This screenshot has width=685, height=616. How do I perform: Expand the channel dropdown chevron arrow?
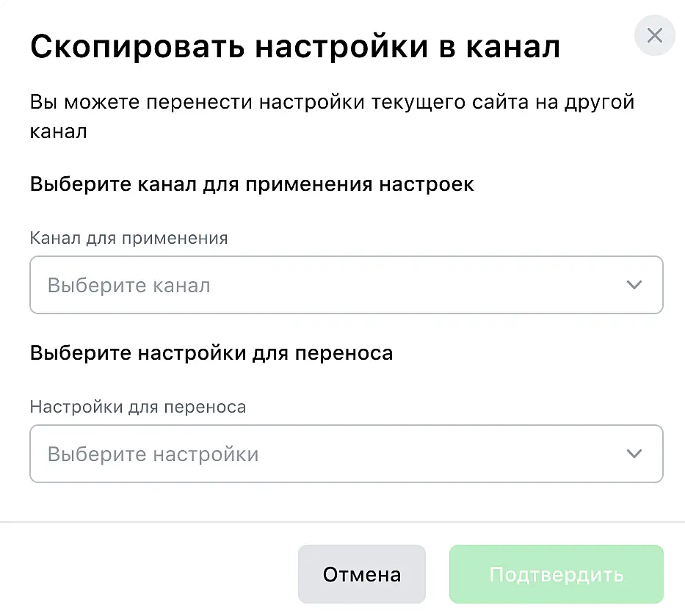click(x=634, y=285)
